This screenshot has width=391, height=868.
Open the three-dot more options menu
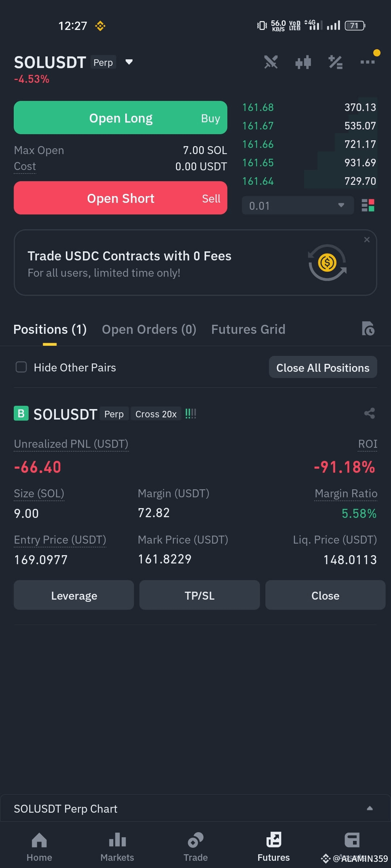(x=367, y=62)
